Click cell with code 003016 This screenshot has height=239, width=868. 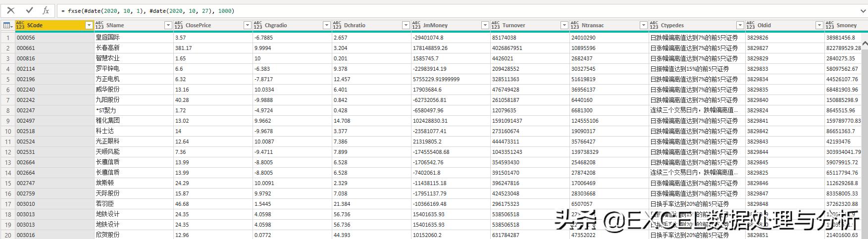tap(54, 235)
